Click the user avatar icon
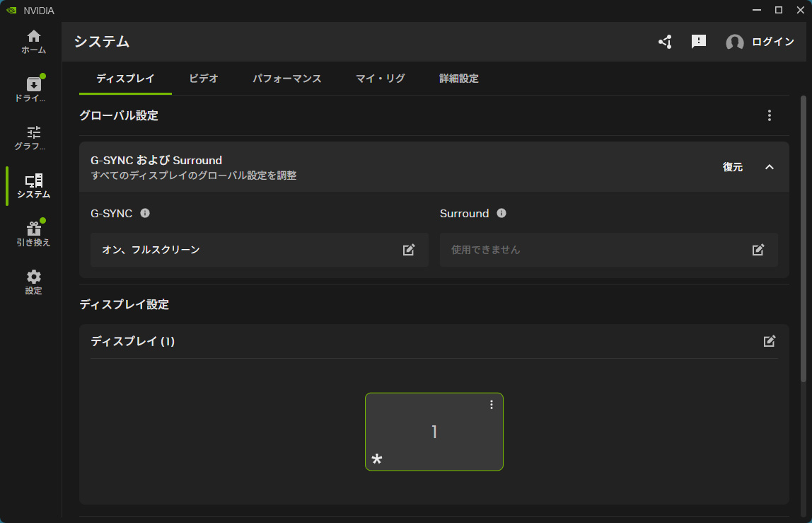The height and width of the screenshot is (523, 812). point(734,42)
